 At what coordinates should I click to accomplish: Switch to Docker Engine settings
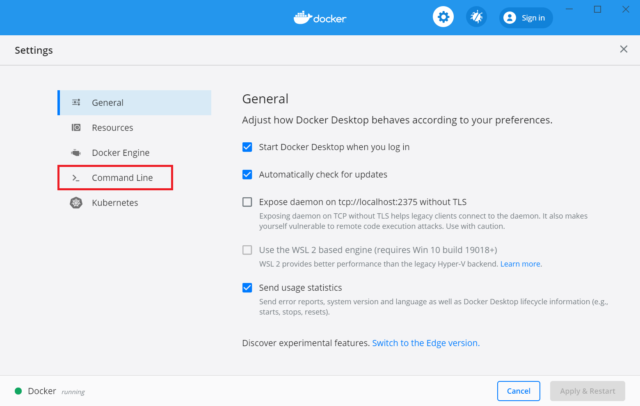point(134,153)
